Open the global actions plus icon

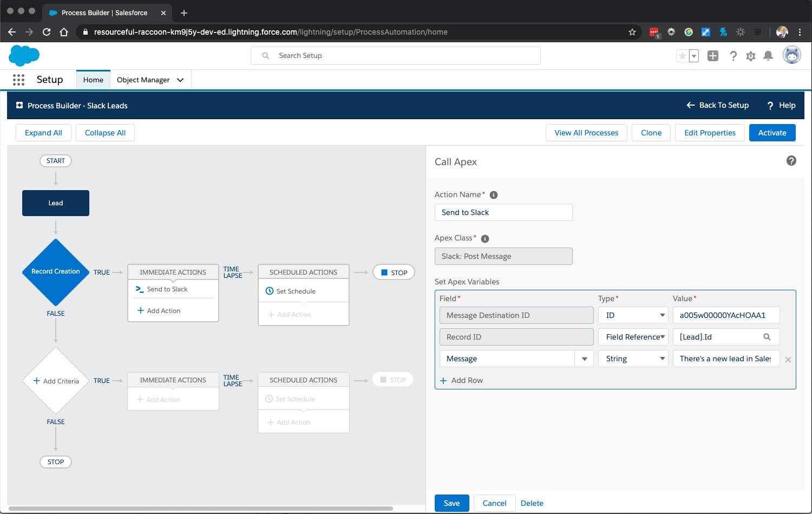click(x=713, y=56)
